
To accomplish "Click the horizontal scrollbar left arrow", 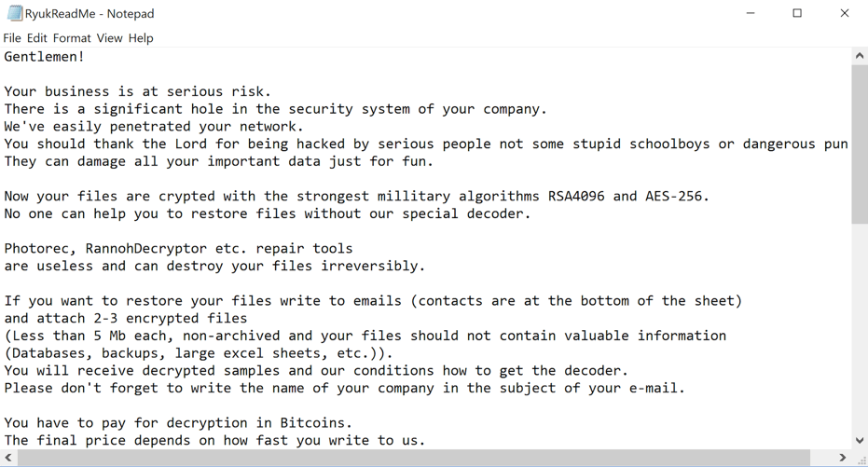I will point(8,458).
